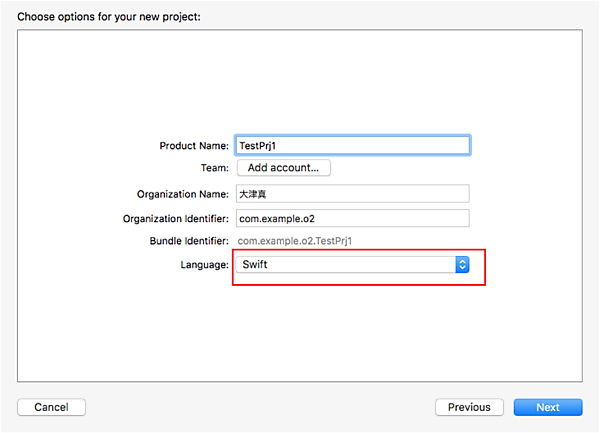Viewport: 600px width, 433px height.
Task: Click the Language label
Action: (203, 265)
